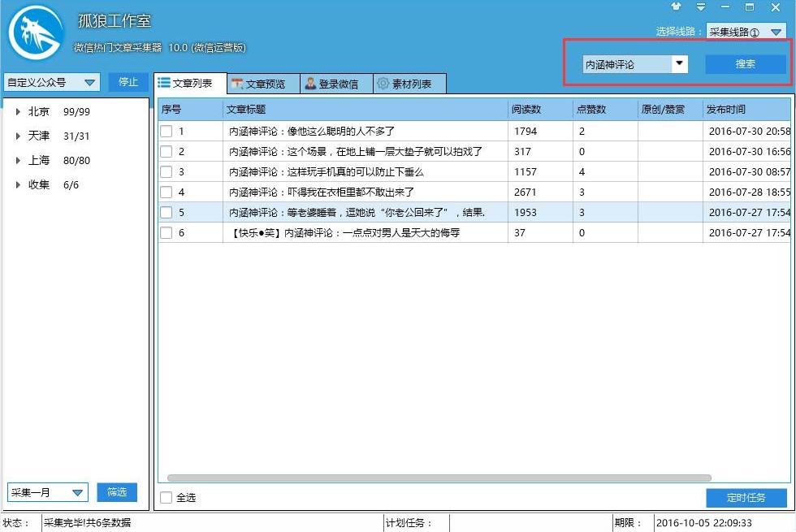Click the read count 2671 cell
The image size is (796, 532).
pos(540,192)
